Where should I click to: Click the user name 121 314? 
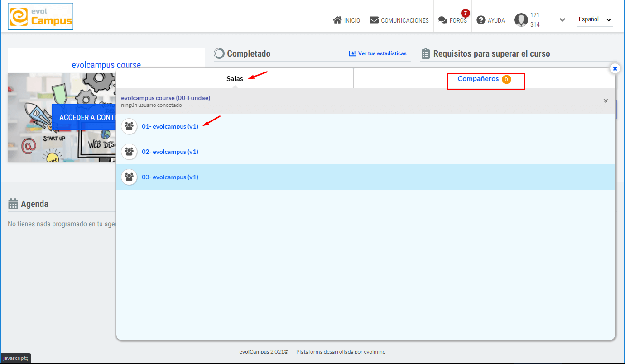tap(535, 20)
